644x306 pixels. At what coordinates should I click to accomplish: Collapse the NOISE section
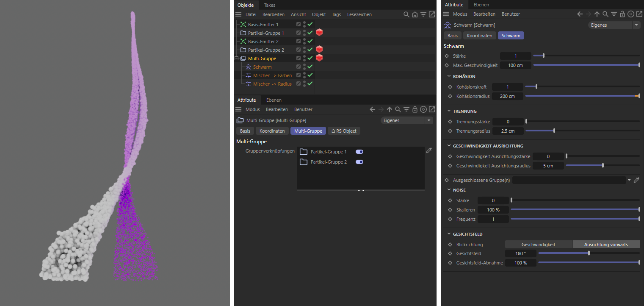tap(449, 190)
